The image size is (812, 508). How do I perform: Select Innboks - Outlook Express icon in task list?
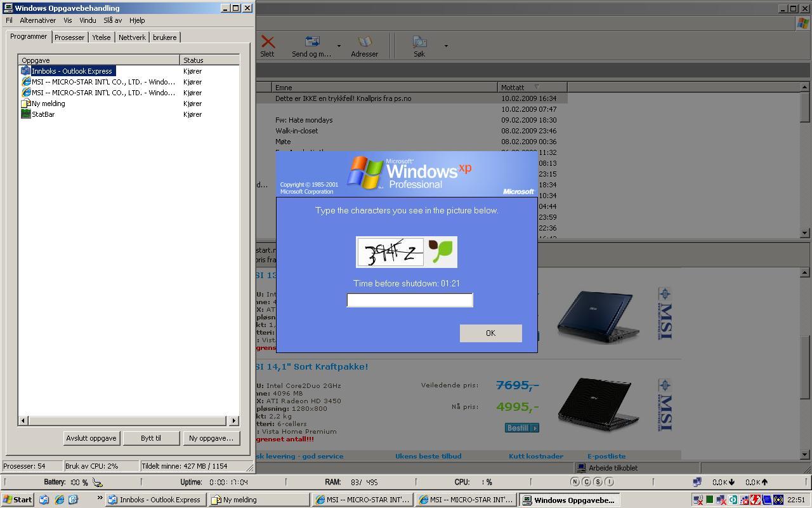(x=26, y=71)
